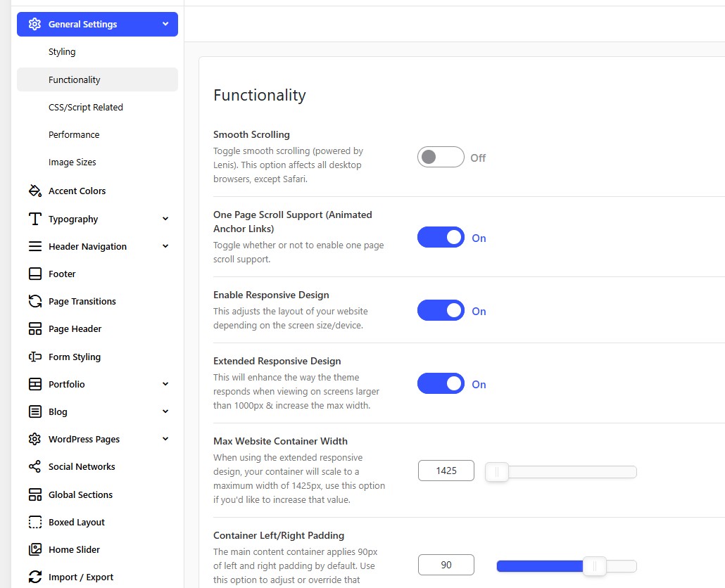Enable the Smooth Scrolling toggle
725x588 pixels.
441,157
